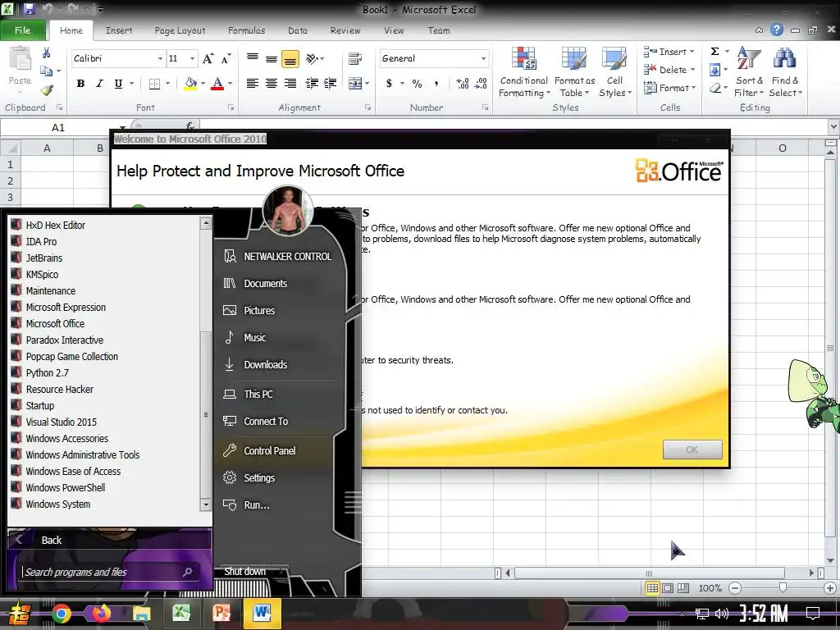
Task: Toggle Align Text Left
Action: (253, 84)
